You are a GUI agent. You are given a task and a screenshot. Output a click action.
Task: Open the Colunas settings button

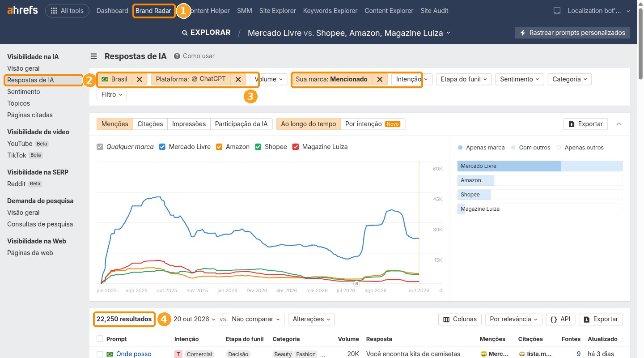(x=460, y=319)
